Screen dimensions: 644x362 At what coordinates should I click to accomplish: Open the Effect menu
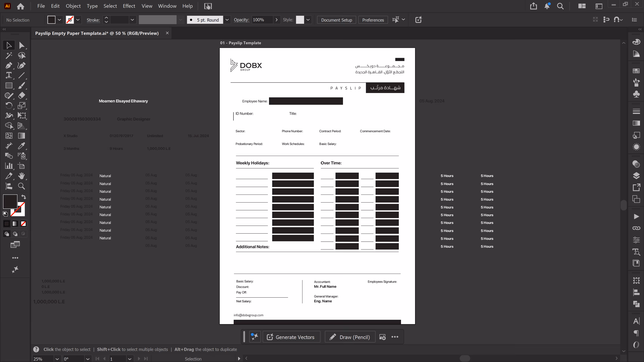(x=129, y=6)
